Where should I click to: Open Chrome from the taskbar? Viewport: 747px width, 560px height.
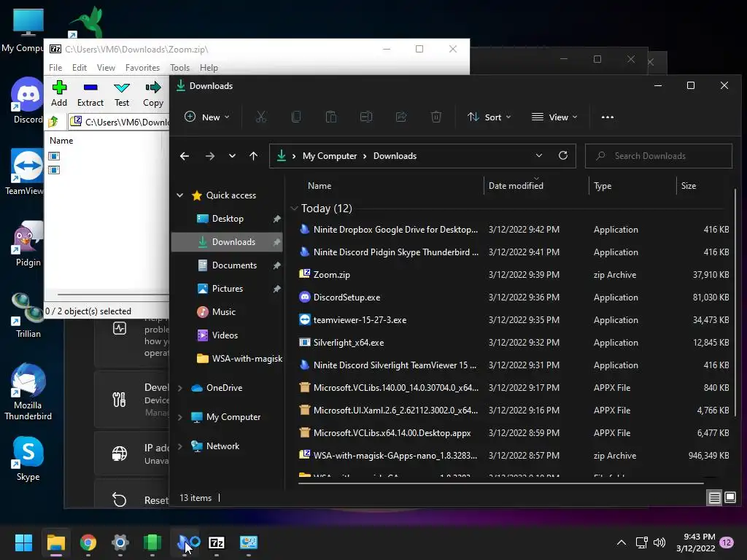click(88, 542)
